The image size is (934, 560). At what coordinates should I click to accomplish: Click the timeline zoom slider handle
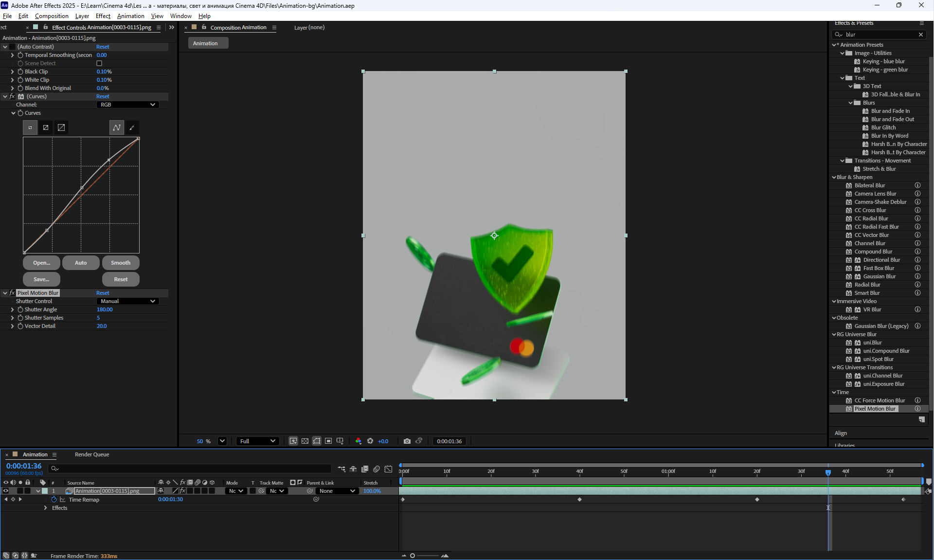click(413, 556)
